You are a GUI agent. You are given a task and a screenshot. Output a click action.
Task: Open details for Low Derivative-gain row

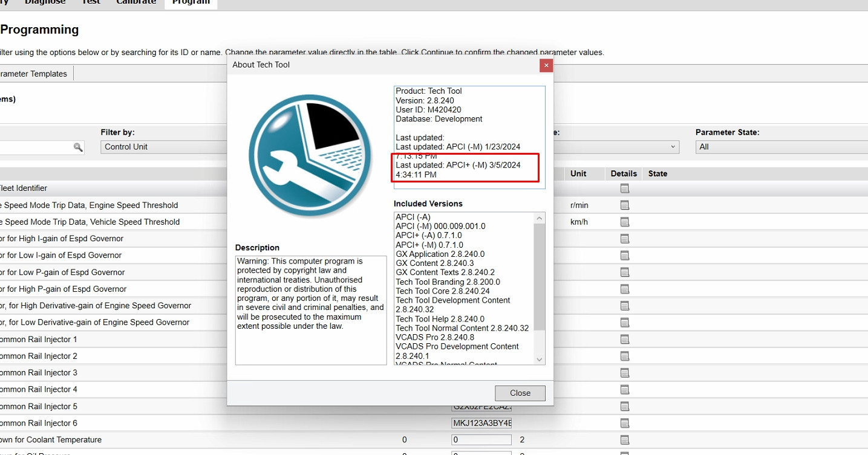(625, 323)
